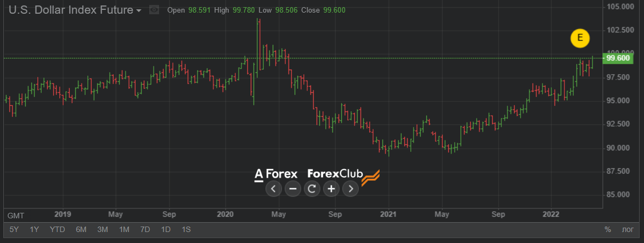Set range to 7D
The height and width of the screenshot is (243, 644).
[x=145, y=229]
